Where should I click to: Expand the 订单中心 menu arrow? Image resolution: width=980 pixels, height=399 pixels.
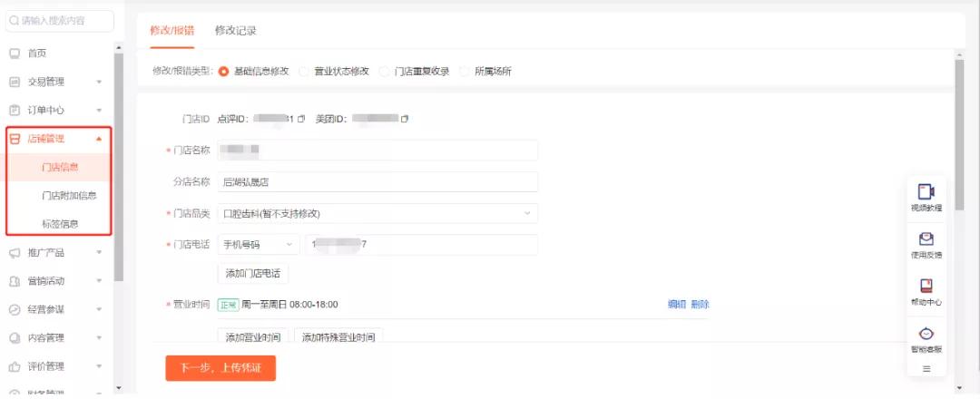(x=99, y=111)
